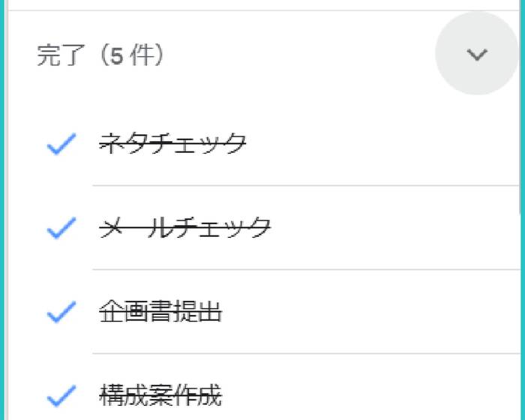
Task: Mark 構成案作成 as incomplete via checkmark
Action: (61, 395)
